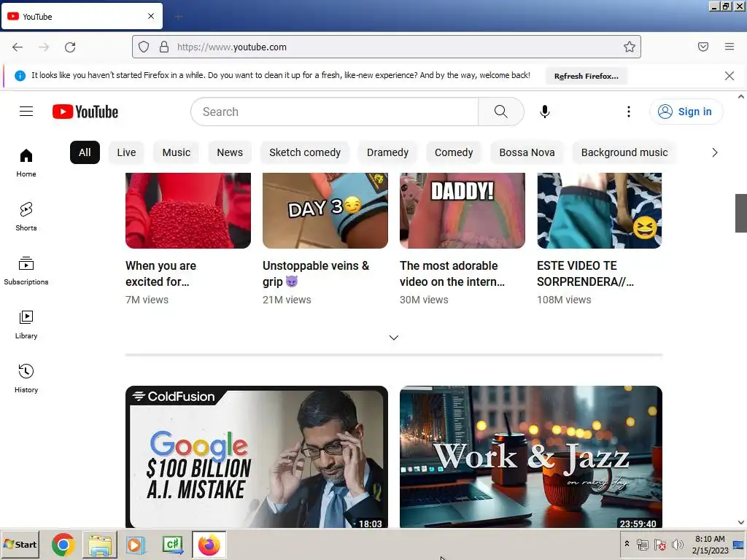Open the Windows Start menu
This screenshot has height=560, width=747.
20,544
